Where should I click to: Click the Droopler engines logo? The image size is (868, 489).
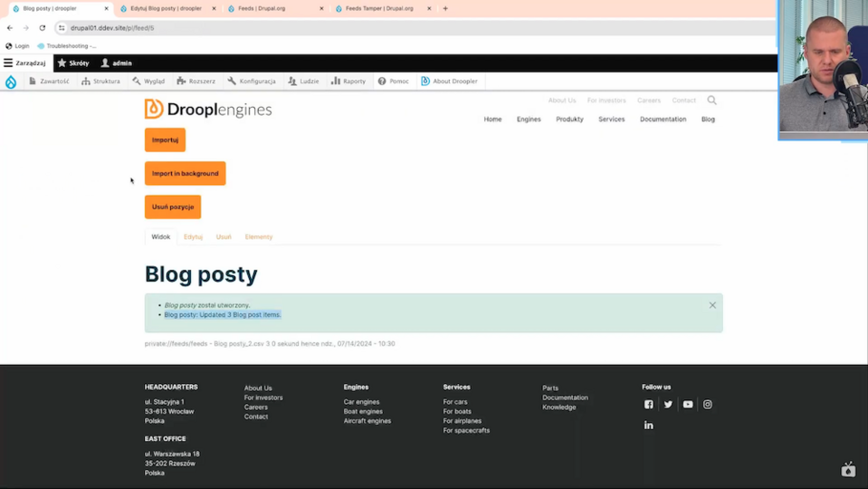point(208,109)
